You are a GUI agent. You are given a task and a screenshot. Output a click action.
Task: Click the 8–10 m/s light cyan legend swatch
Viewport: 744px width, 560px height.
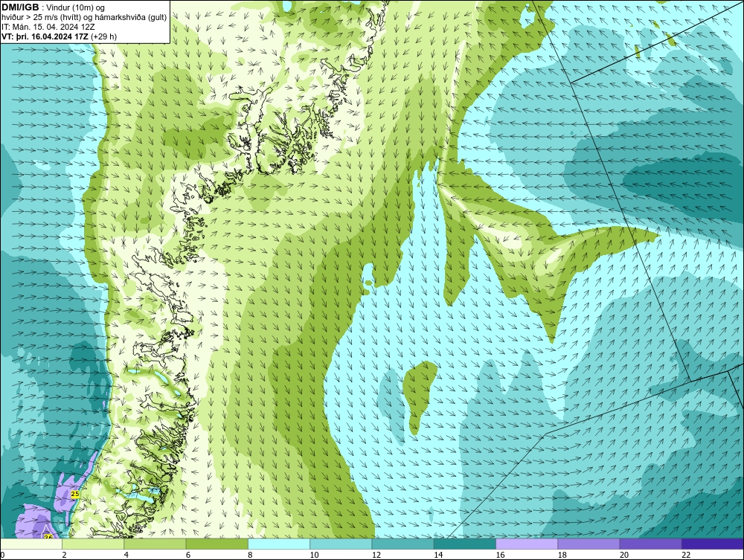click(279, 544)
